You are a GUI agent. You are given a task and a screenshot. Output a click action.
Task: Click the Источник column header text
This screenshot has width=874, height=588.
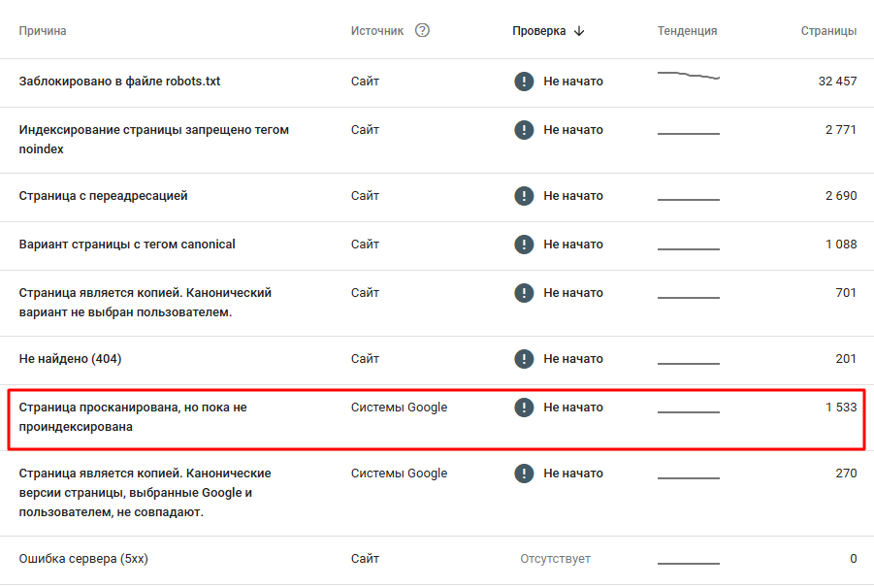point(376,31)
